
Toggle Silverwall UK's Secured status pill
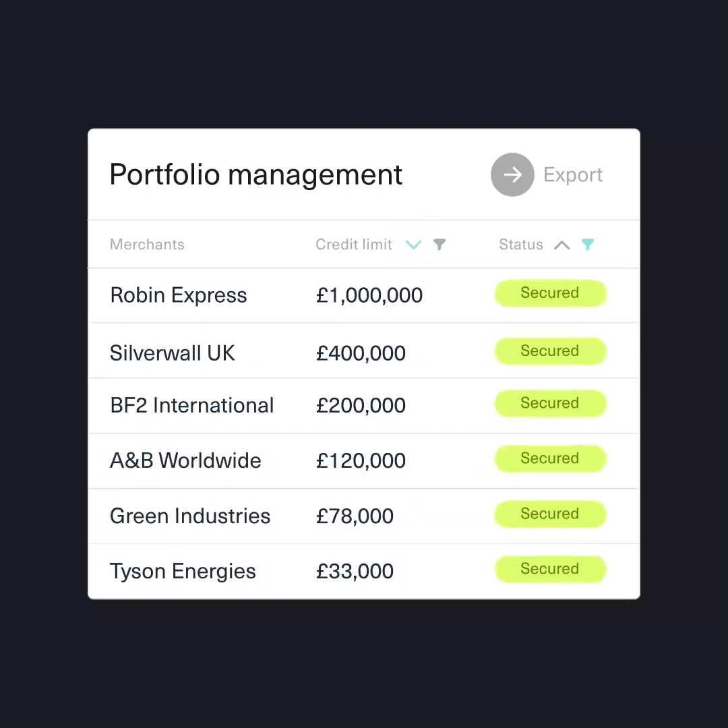pos(549,351)
